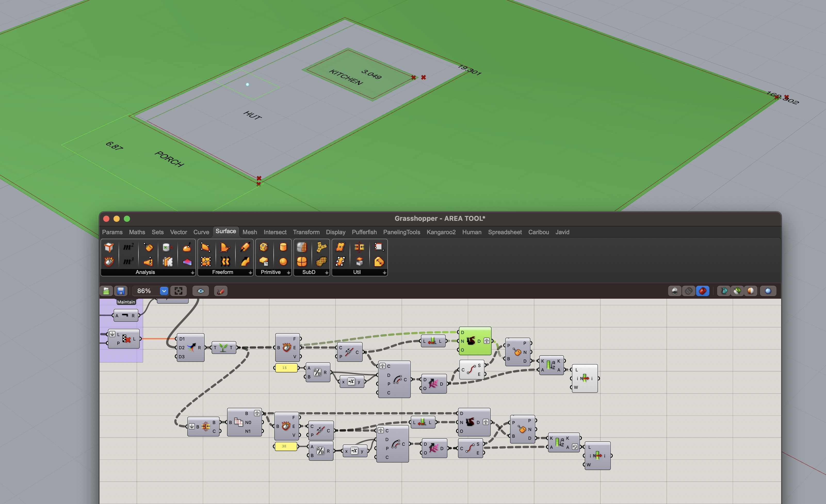Switch to the Kangaroo2 tab
Viewport: 826px width, 504px height.
click(441, 232)
